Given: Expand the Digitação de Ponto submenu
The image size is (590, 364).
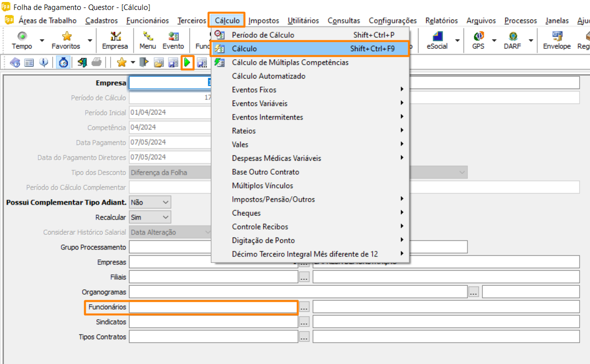Looking at the screenshot, I should click(310, 241).
